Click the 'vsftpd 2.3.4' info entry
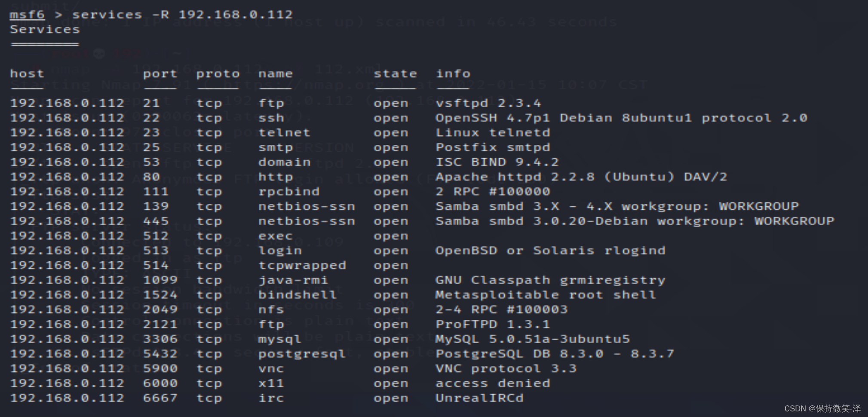 point(488,103)
